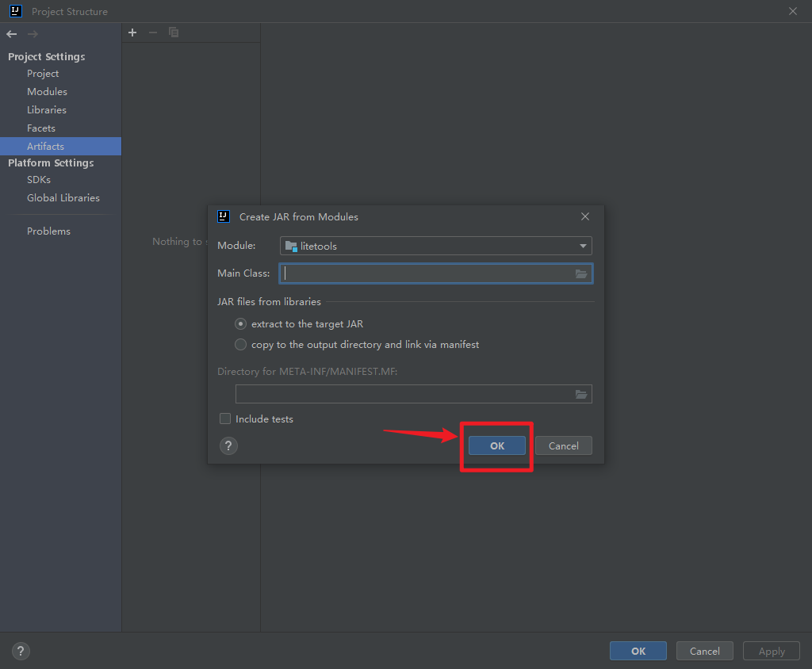Open the Modules settings page
The image size is (812, 669).
point(47,92)
